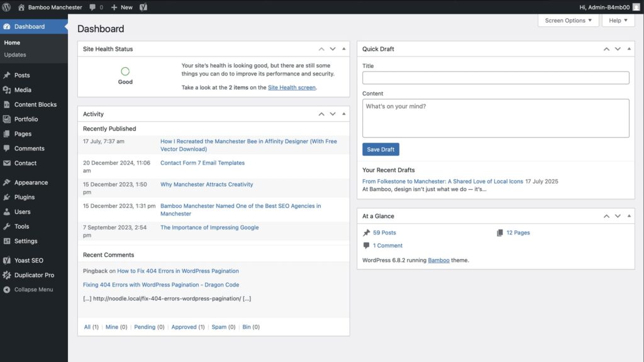Collapse the Activity panel
Viewport: 644px width, 362px height.
coord(344,114)
